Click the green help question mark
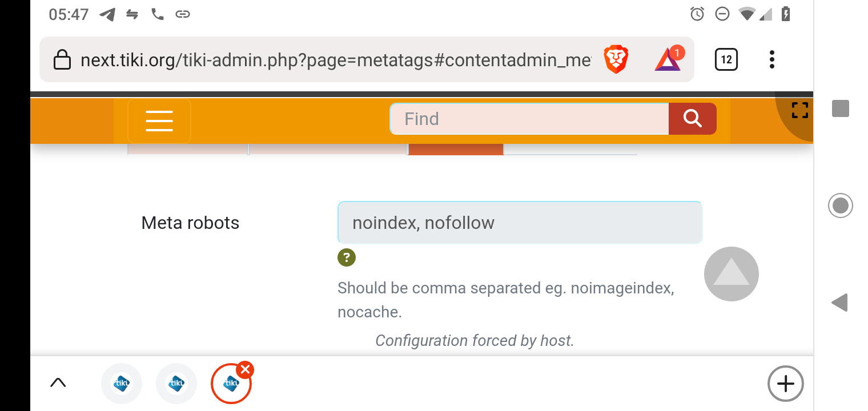 [347, 257]
